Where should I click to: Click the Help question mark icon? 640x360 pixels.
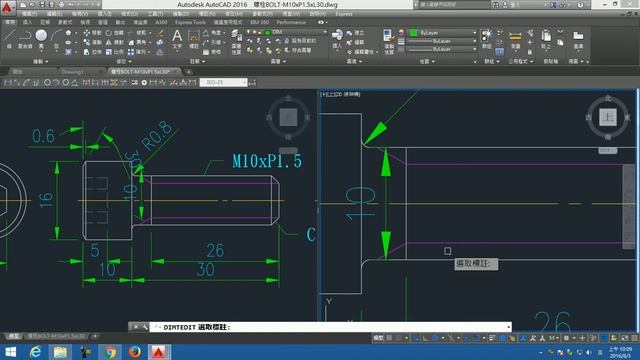pyautogui.click(x=580, y=5)
